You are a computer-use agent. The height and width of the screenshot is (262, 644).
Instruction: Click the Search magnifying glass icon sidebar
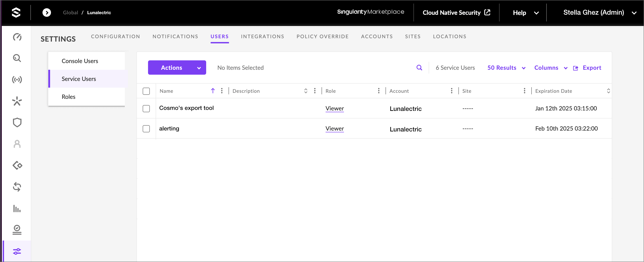[17, 58]
